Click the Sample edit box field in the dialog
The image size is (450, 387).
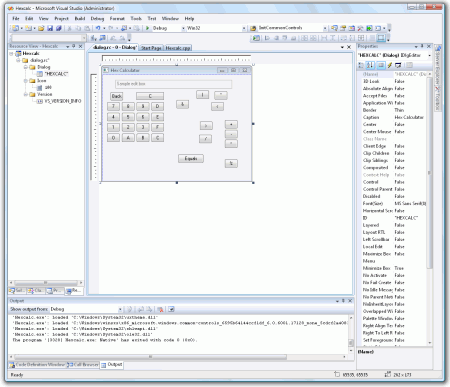173,84
